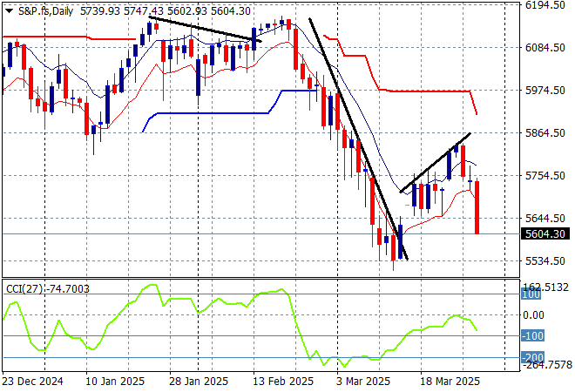Click the last large red candle
575x392 pixels.
coord(477,207)
